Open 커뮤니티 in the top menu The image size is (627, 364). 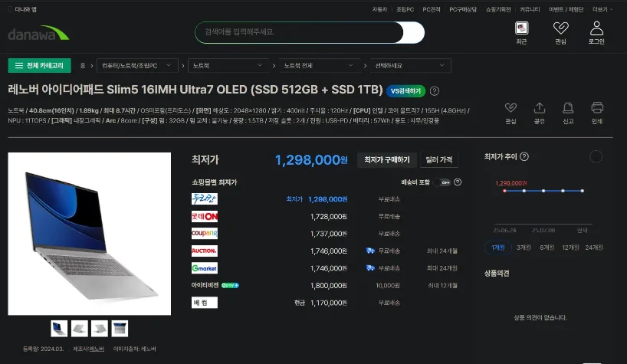point(530,9)
